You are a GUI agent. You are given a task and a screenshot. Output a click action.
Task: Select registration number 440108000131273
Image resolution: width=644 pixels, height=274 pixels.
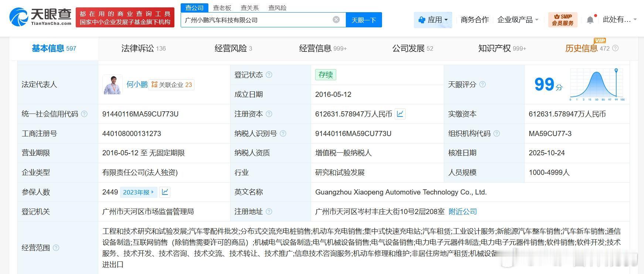click(132, 133)
